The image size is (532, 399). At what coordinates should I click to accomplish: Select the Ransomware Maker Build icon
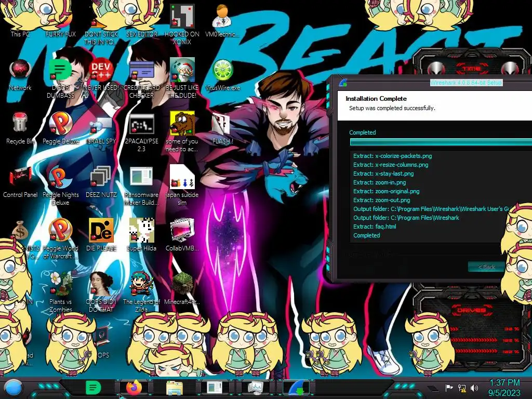(x=141, y=185)
